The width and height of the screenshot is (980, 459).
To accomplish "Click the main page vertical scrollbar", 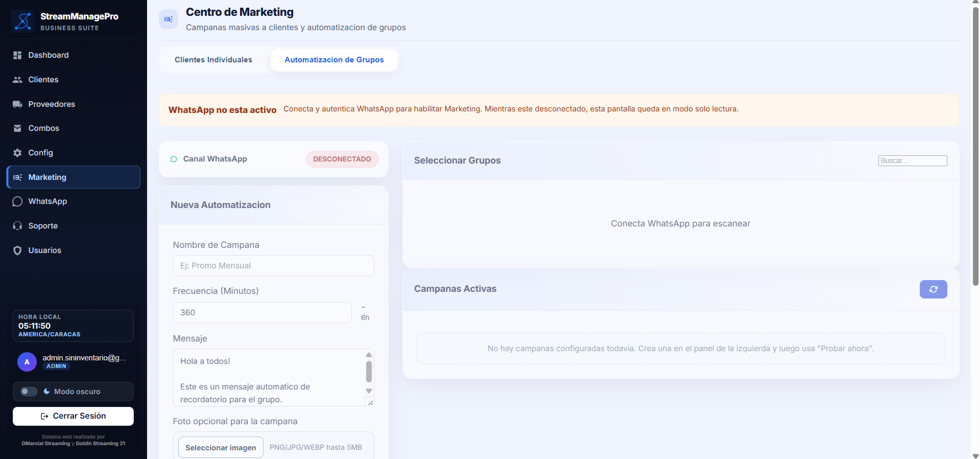I will point(975,146).
